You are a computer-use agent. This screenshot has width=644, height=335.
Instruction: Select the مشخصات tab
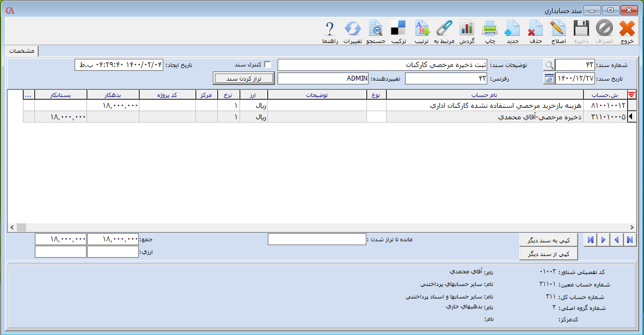tap(22, 51)
